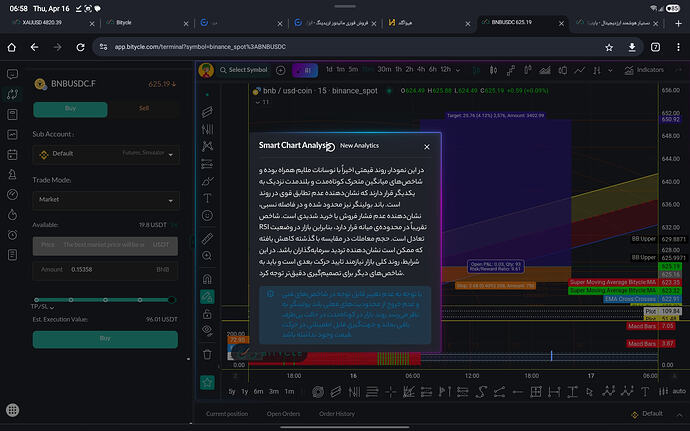The height and width of the screenshot is (431, 690).
Task: Download icon in browser toolbar
Action: pos(632,47)
